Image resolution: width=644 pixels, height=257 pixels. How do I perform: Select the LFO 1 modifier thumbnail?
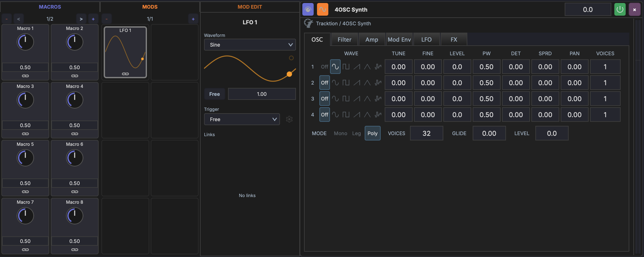coord(125,52)
